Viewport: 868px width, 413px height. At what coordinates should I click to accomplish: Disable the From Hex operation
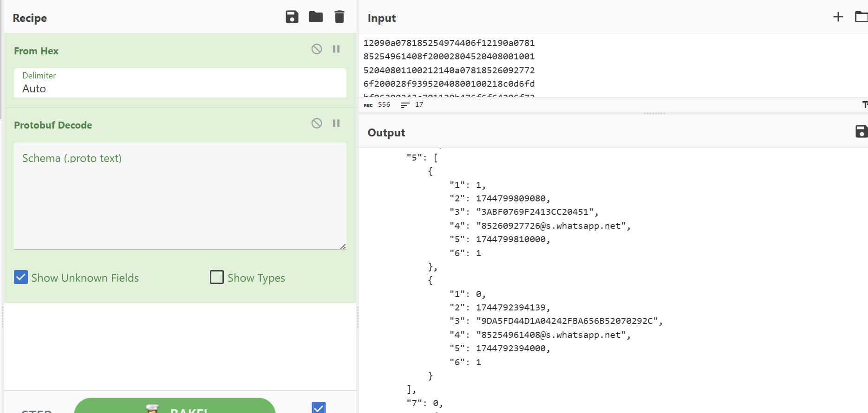tap(317, 49)
